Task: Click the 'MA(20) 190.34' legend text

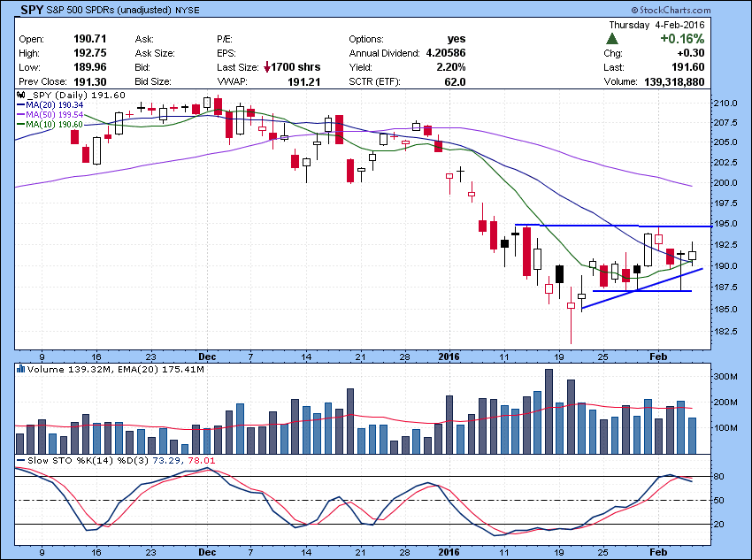Action: point(55,105)
